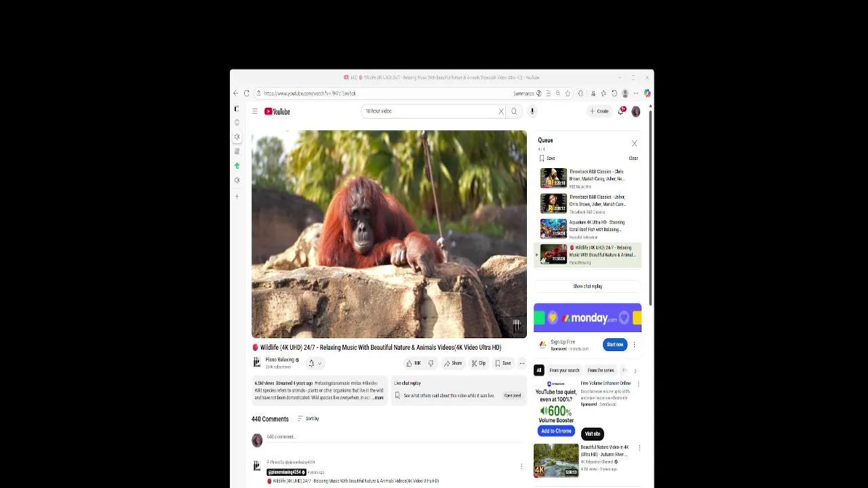Clear the search box with the X icon
Viewport: 868px width, 488px height.
501,111
